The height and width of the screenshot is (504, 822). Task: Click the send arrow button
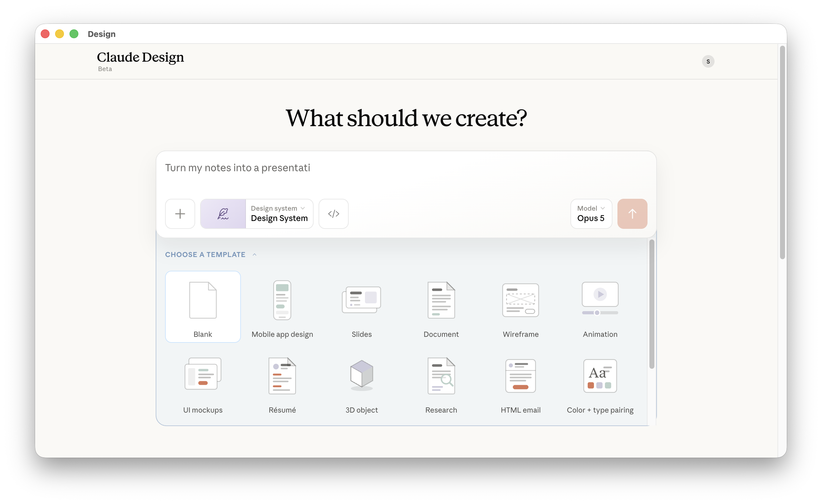632,214
